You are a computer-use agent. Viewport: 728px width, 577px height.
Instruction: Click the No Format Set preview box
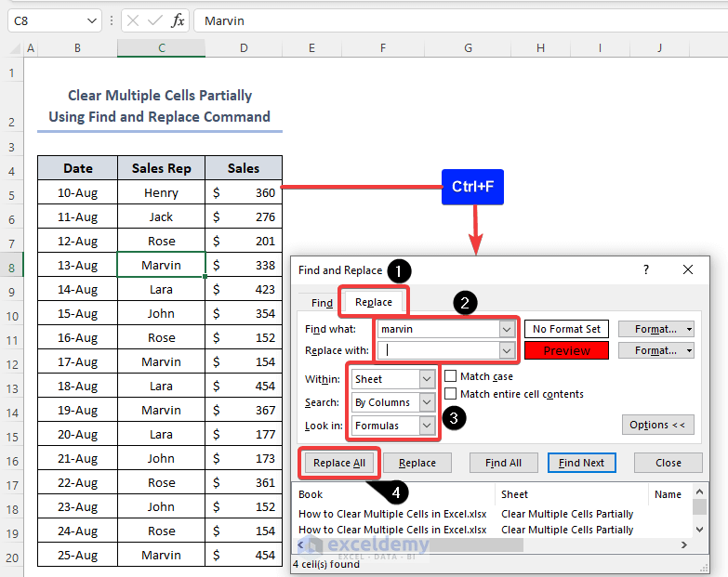[566, 329]
